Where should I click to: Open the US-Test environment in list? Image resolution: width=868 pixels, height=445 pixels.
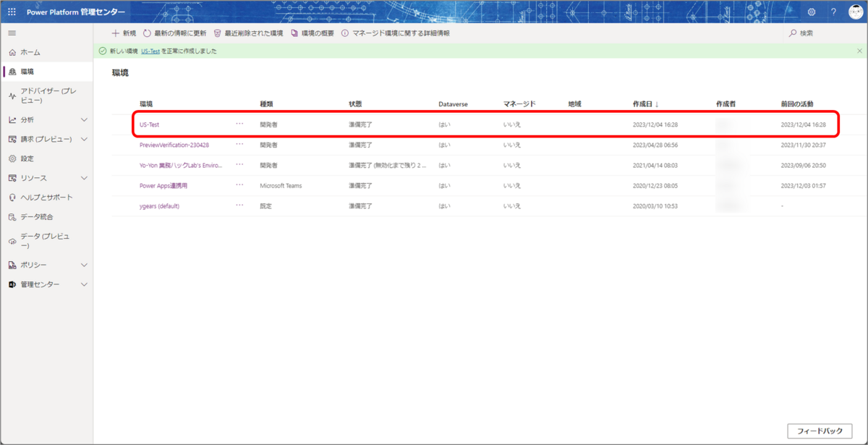(149, 124)
